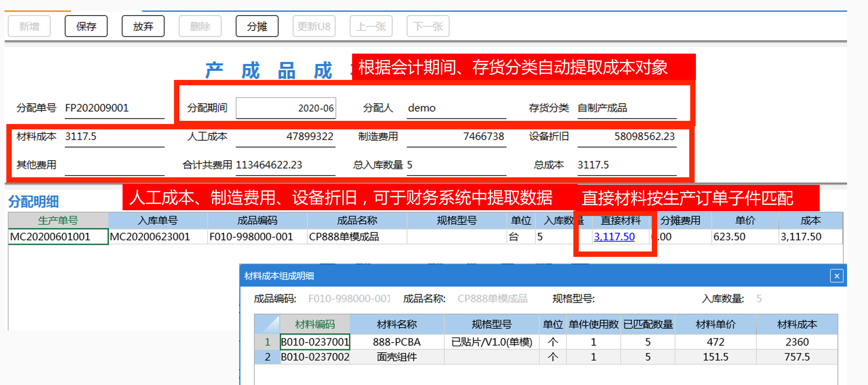868x385 pixels.
Task: Click the 删除 button
Action: point(200,26)
